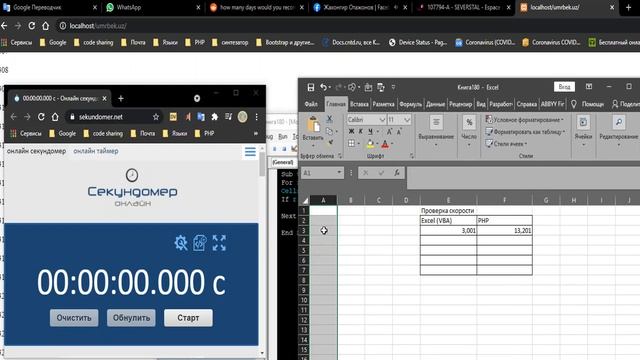Open Форматировать как таблицу dropdown

[525, 132]
